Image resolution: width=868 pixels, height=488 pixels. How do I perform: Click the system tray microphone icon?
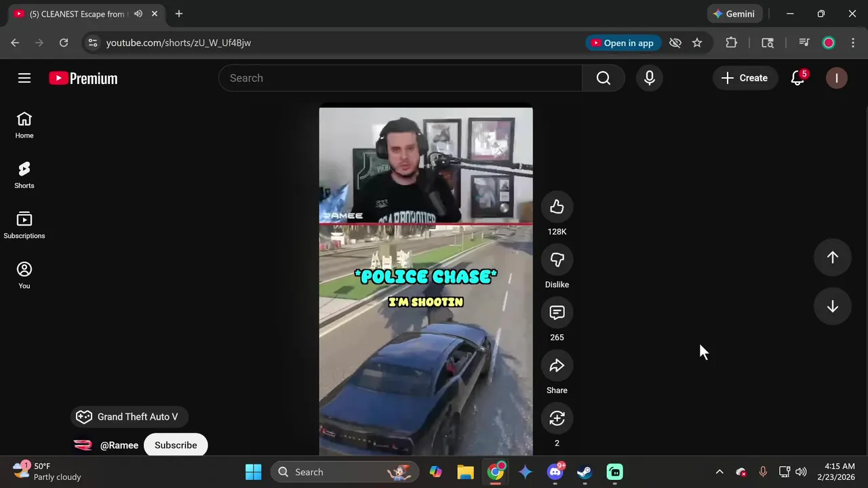tap(763, 472)
